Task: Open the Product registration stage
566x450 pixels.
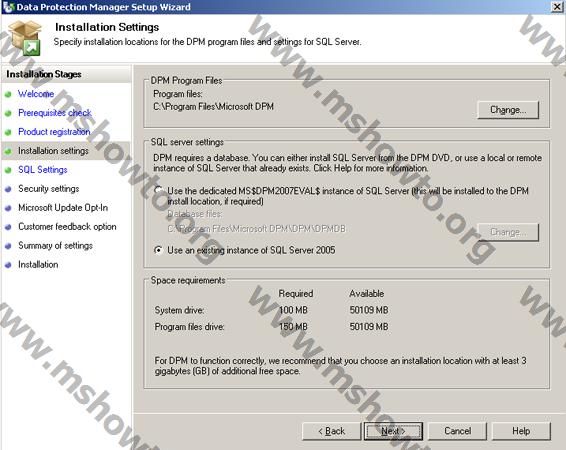Action: [x=54, y=132]
